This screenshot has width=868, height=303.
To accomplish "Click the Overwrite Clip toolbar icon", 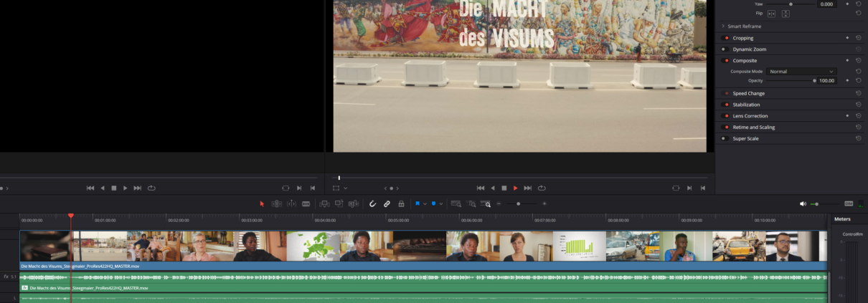I will point(339,204).
